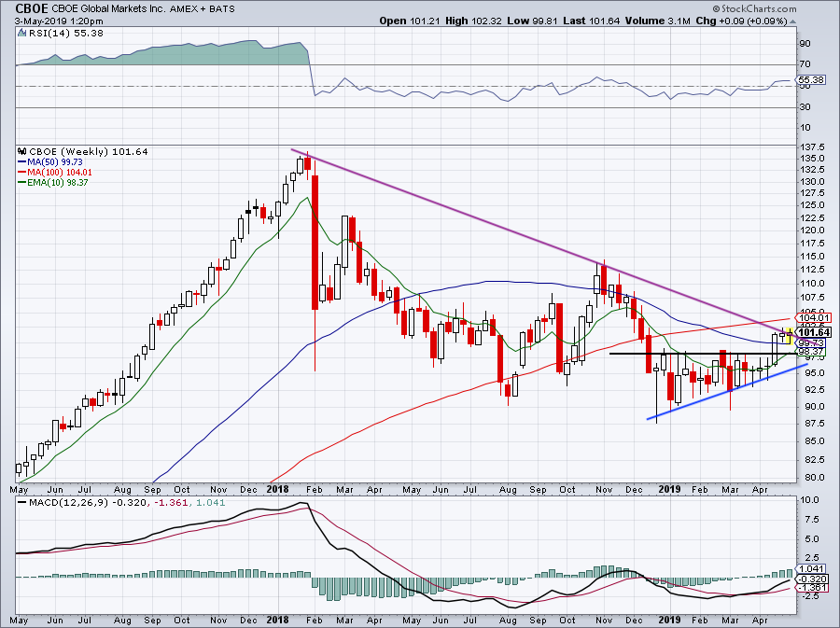Click the 'Last 101.64' value in header
Image resolution: width=840 pixels, height=628 pixels.
point(592,21)
